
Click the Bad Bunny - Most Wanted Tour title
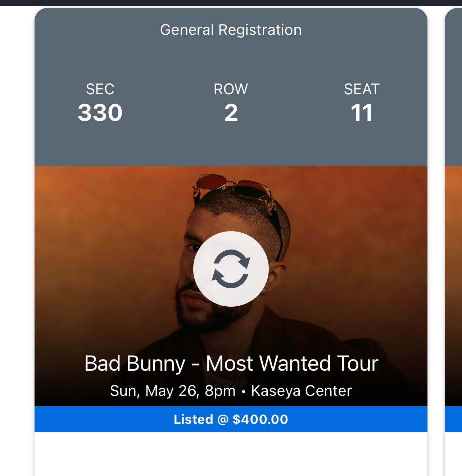231,364
